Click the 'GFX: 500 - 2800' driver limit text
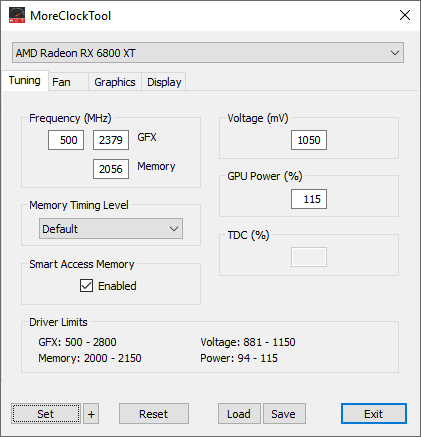Screen dimensions: 421x437 coord(77,342)
